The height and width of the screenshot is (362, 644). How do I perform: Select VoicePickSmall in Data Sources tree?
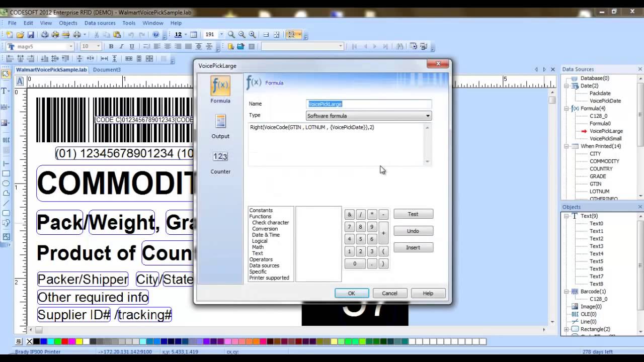tap(605, 139)
